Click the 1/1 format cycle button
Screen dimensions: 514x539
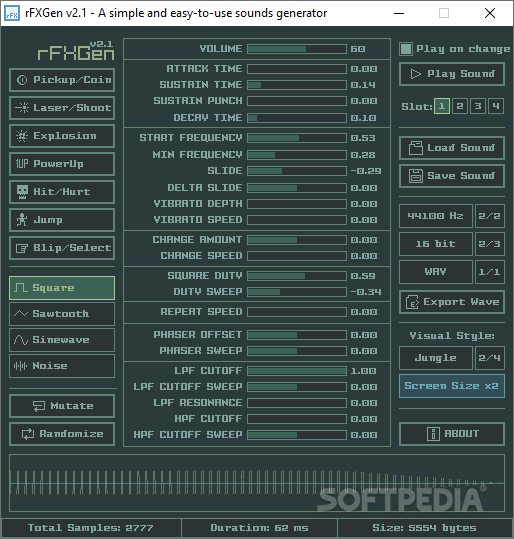pyautogui.click(x=490, y=272)
